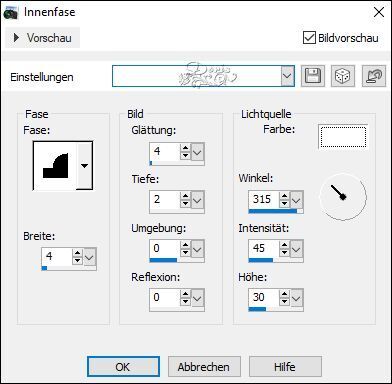
Task: Click the Winkel value field showing 315
Action: (264, 200)
